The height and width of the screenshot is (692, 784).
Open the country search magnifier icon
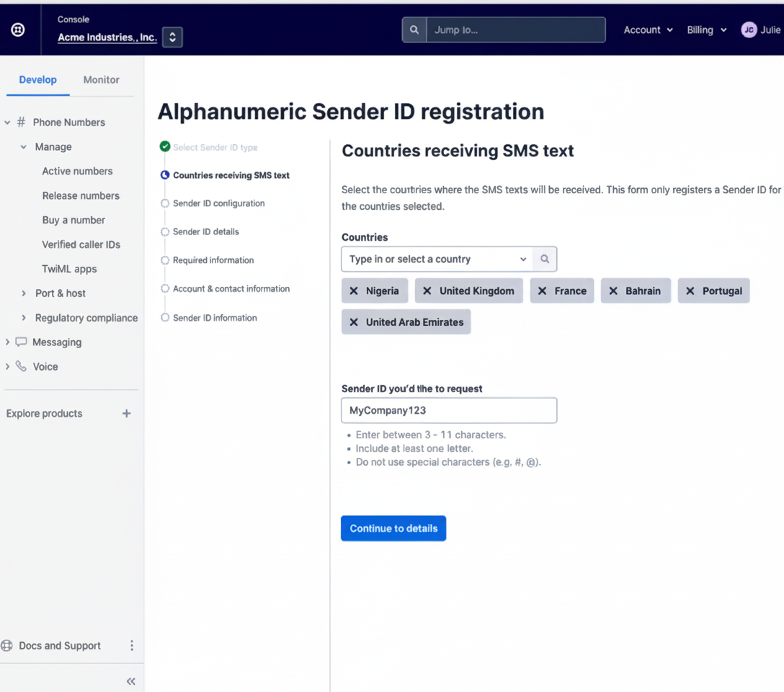(x=545, y=259)
